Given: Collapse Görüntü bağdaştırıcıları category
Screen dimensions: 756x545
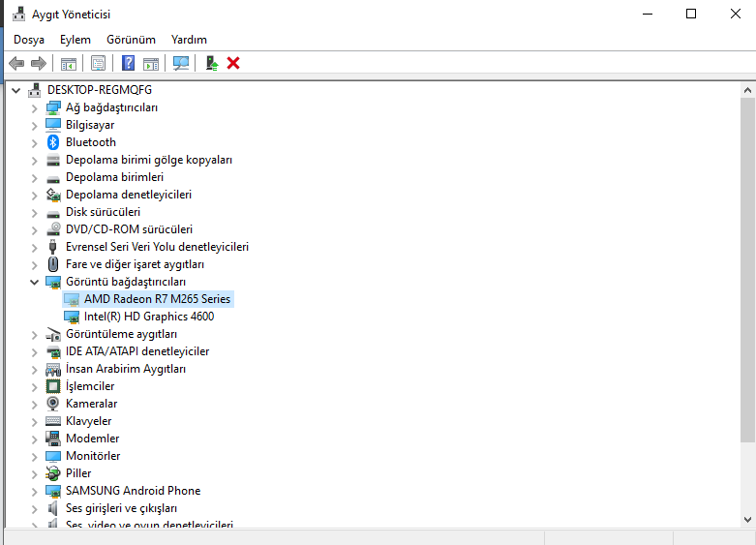Looking at the screenshot, I should (x=34, y=282).
